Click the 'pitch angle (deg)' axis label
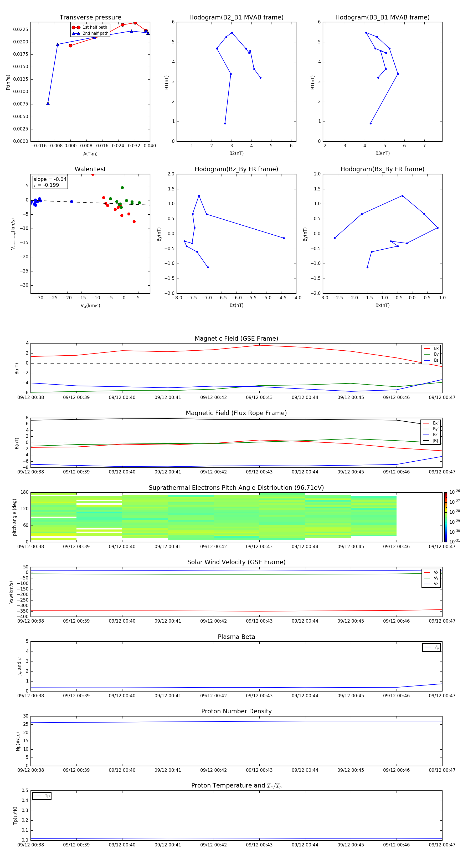 (14, 517)
